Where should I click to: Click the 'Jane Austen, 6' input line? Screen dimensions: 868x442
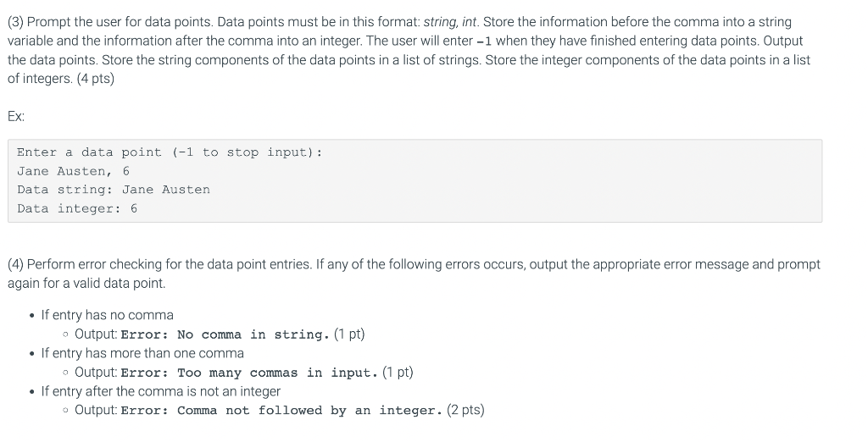click(x=73, y=171)
